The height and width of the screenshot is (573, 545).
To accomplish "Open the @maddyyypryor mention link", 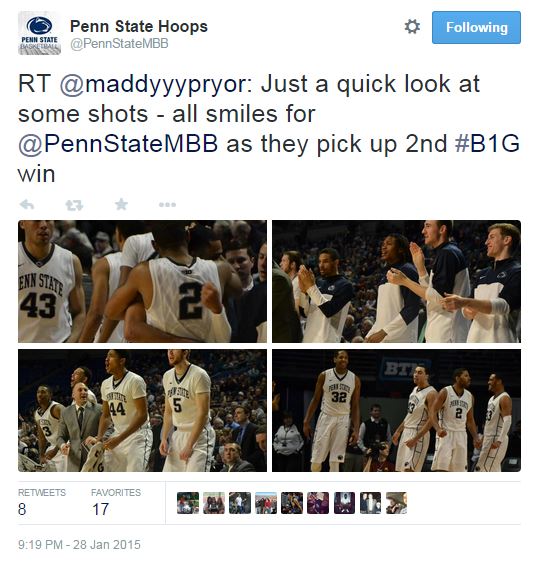I will 156,84.
